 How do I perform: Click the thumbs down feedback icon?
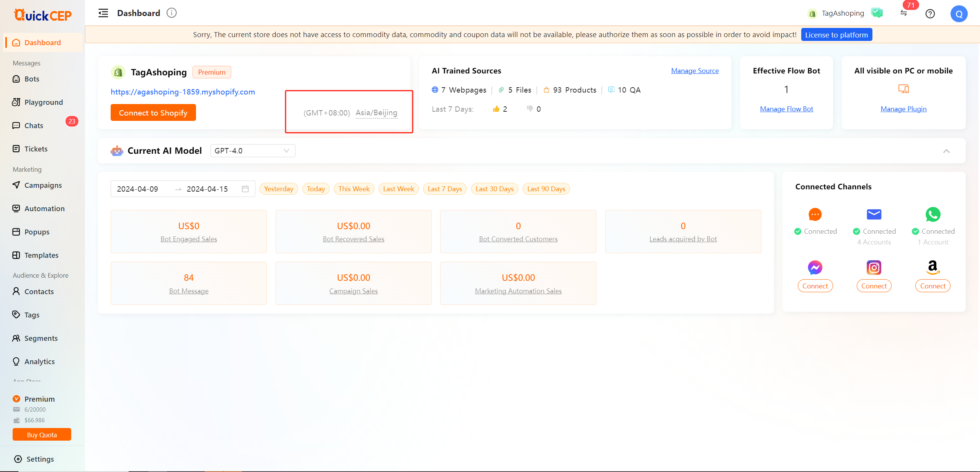[530, 109]
